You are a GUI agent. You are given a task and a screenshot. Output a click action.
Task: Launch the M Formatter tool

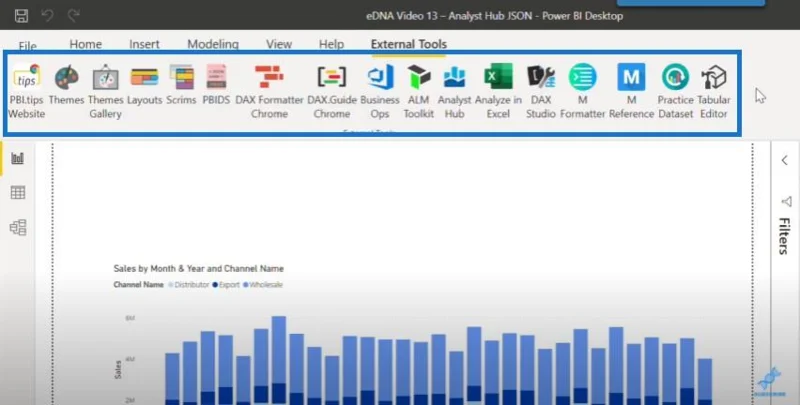click(583, 92)
